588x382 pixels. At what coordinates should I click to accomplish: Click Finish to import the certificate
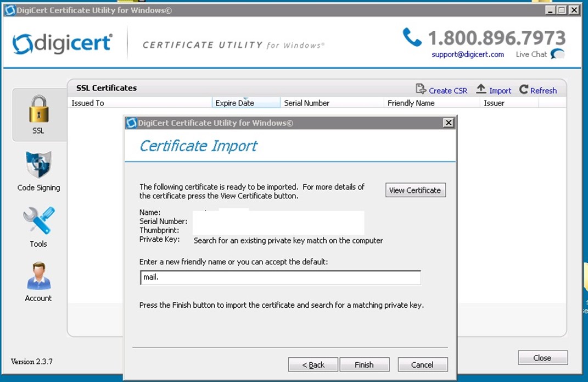pyautogui.click(x=364, y=365)
